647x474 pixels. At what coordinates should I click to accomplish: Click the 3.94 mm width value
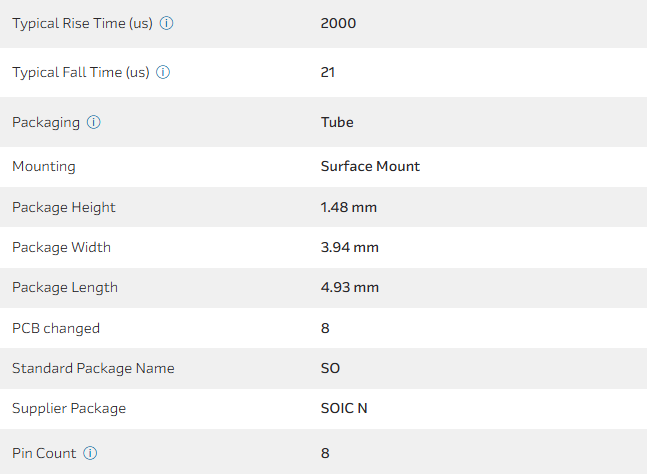tap(349, 247)
